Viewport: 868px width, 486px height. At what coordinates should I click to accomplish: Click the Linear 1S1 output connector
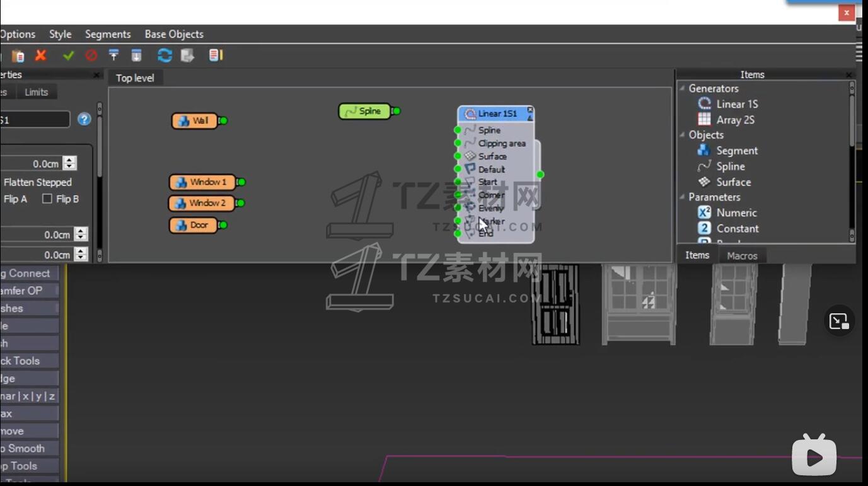click(540, 175)
